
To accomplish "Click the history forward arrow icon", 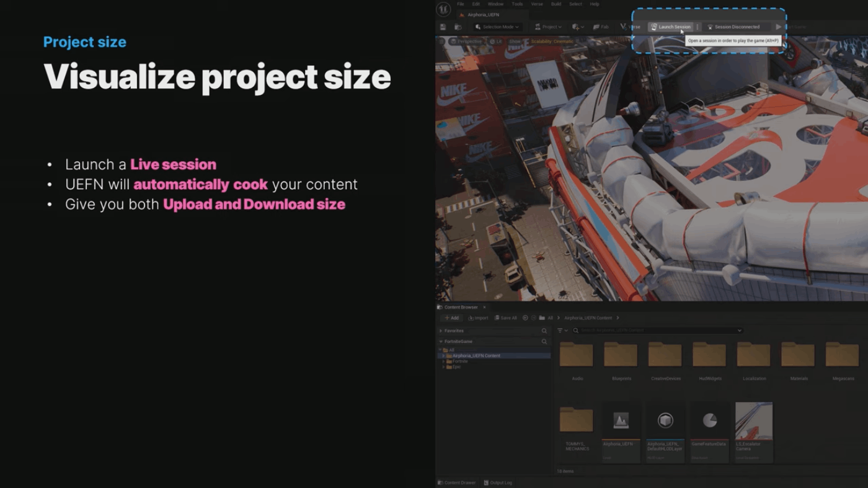I will pos(534,318).
